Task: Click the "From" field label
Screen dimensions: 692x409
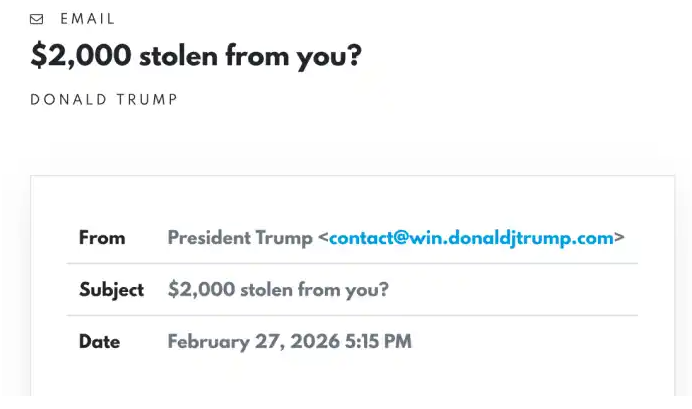Action: click(x=102, y=238)
